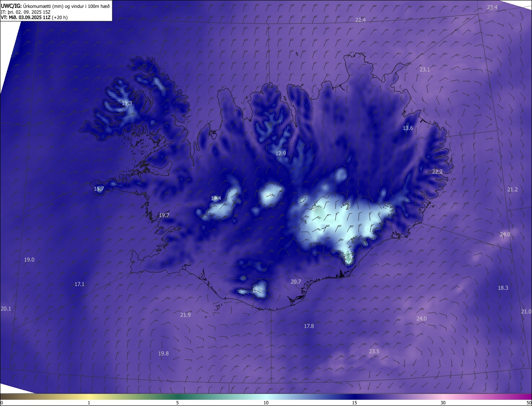This screenshot has width=532, height=406.
Task: Click the map value label 23.1
Action: click(x=425, y=69)
